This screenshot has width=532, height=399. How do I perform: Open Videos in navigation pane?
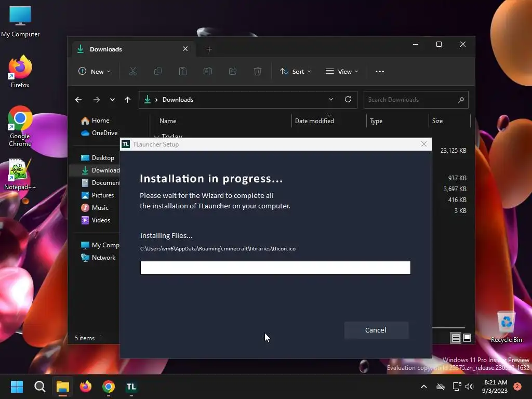[x=96, y=220]
